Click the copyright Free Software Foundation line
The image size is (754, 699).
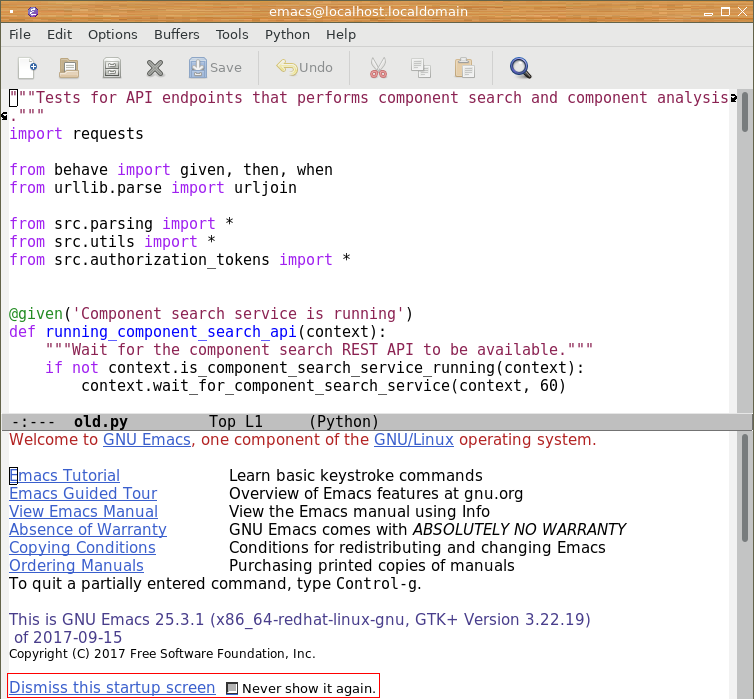[162, 654]
